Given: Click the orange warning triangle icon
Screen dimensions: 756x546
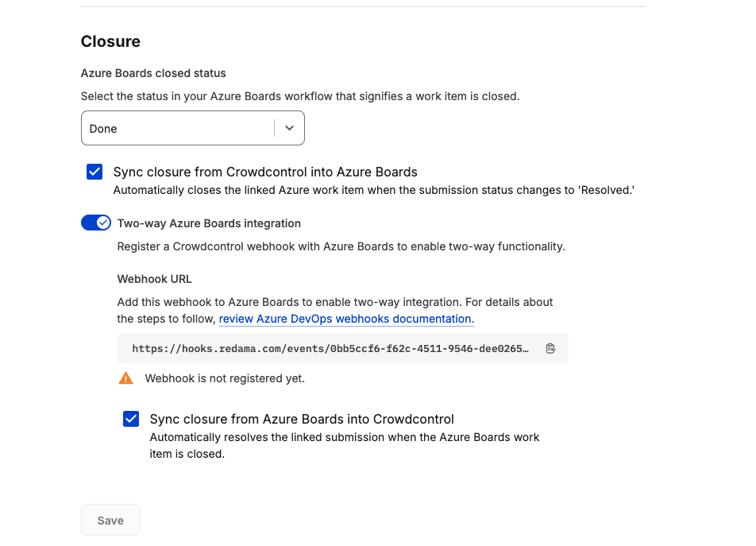Looking at the screenshot, I should (126, 378).
